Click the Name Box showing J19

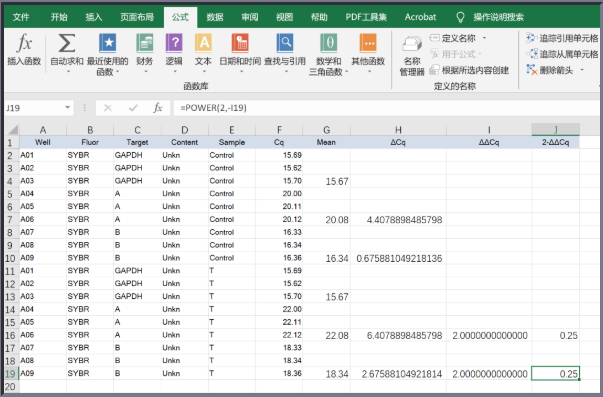point(34,108)
